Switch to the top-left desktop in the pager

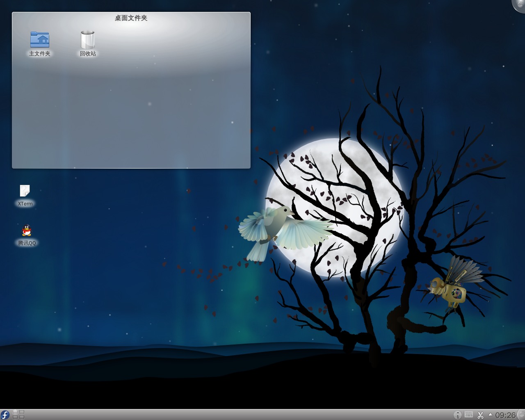click(x=15, y=412)
